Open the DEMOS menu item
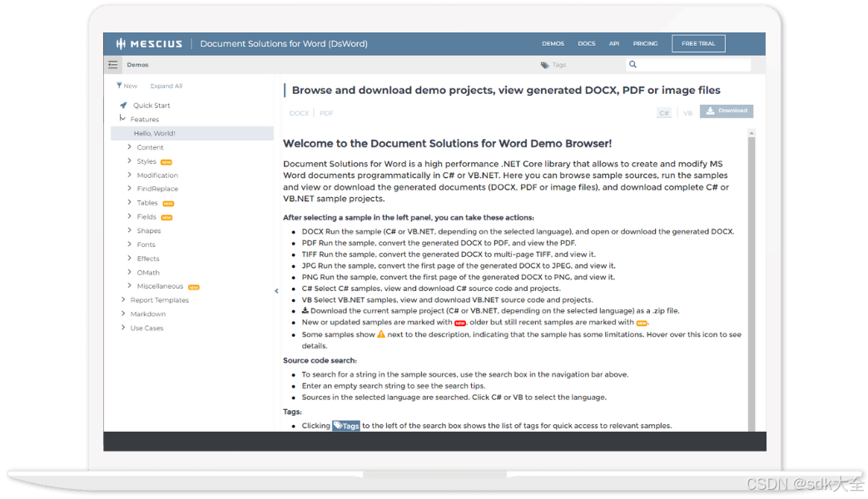 click(553, 44)
